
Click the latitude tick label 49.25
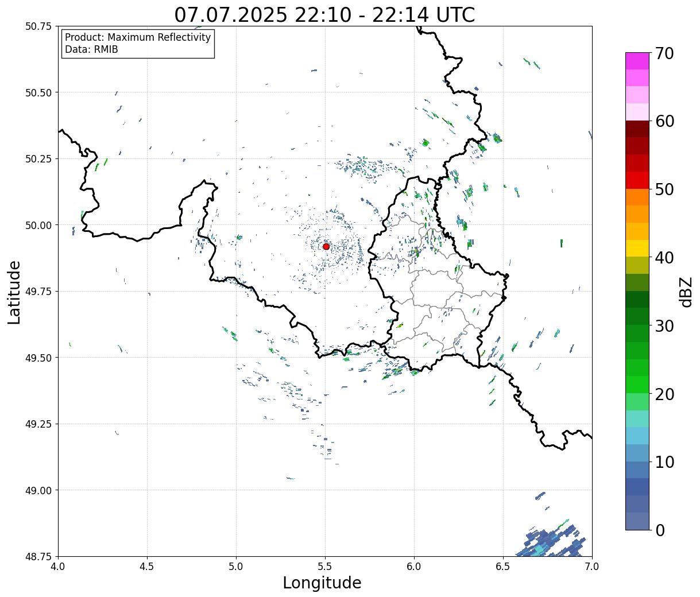(38, 424)
